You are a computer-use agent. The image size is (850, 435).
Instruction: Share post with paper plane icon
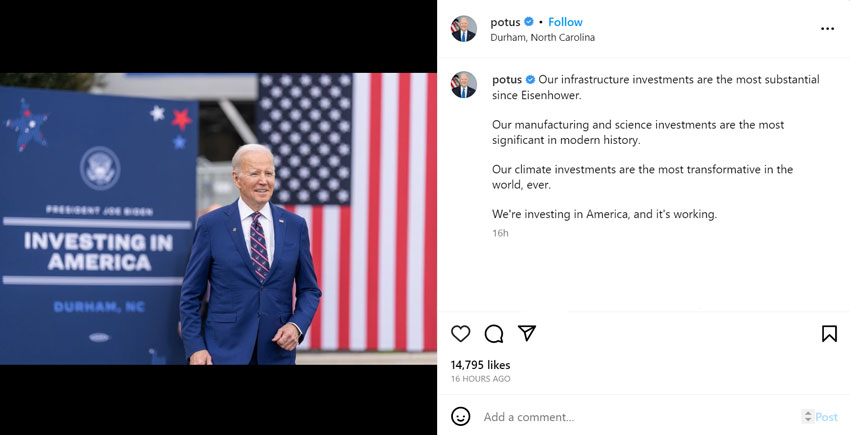tap(527, 333)
